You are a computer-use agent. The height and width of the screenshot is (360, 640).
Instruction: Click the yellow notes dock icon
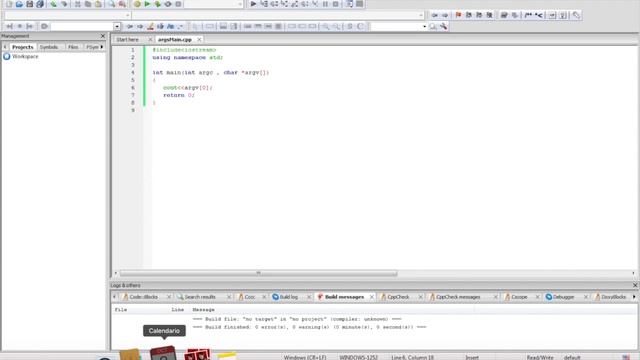(x=227, y=356)
